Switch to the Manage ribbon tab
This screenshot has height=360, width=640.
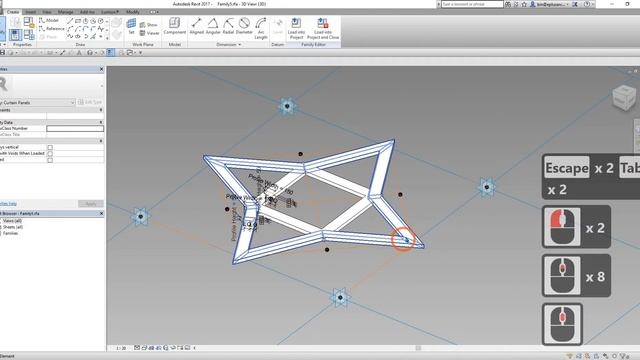65,12
